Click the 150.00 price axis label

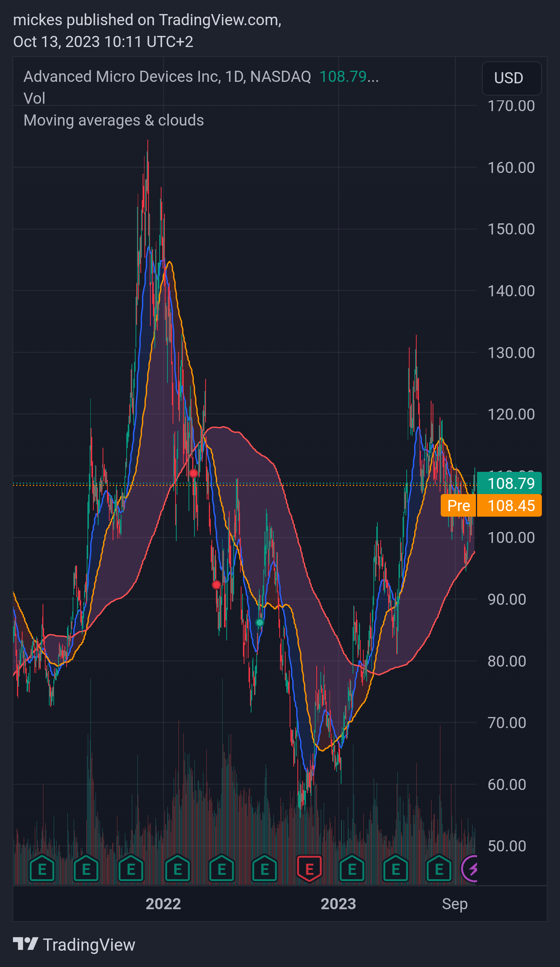point(511,229)
